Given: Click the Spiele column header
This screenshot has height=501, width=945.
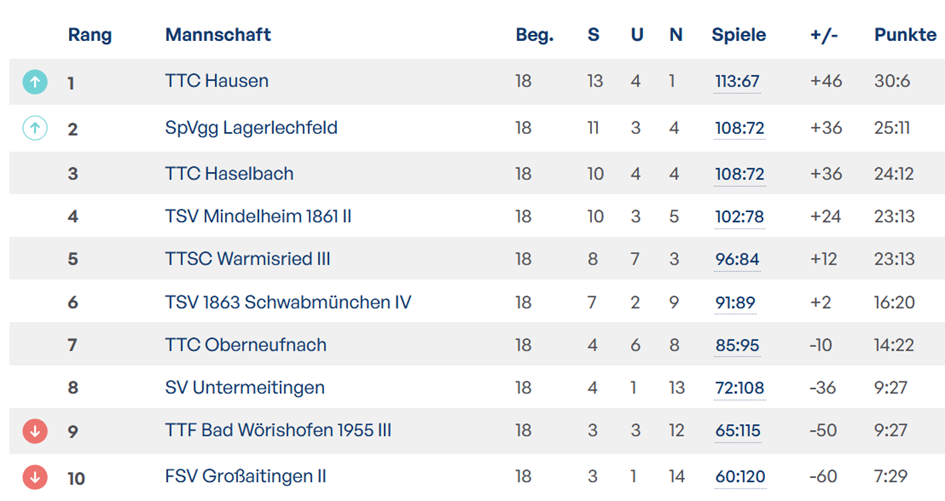Looking at the screenshot, I should (739, 35).
